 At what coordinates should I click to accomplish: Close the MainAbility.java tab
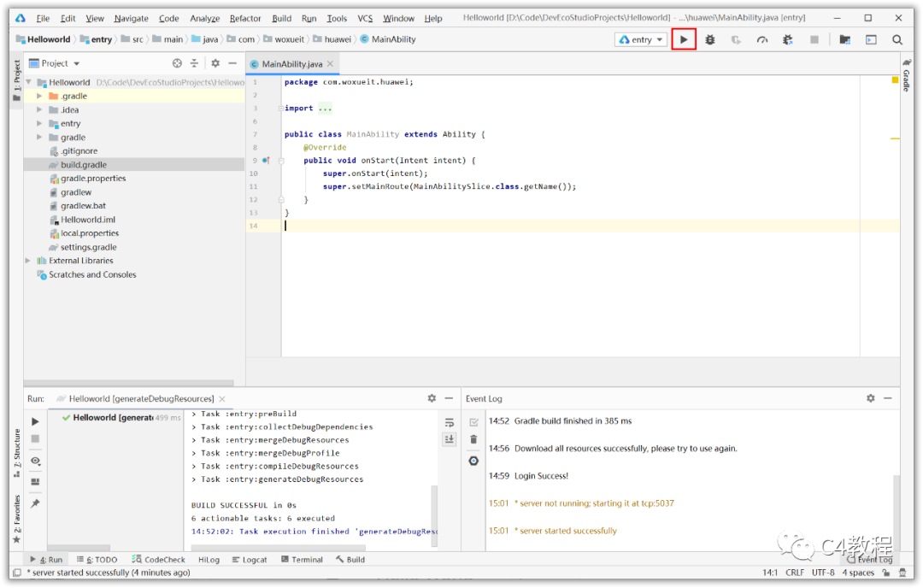point(330,63)
